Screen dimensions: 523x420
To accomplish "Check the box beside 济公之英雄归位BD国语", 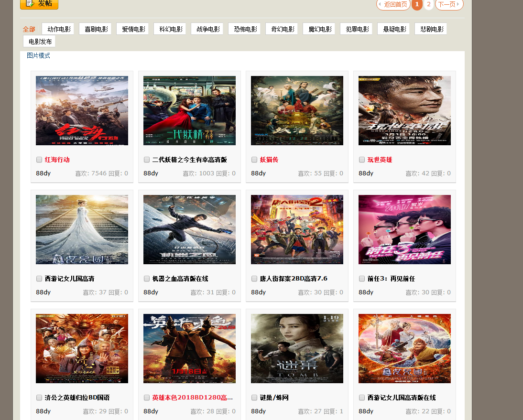I will pyautogui.click(x=39, y=398).
